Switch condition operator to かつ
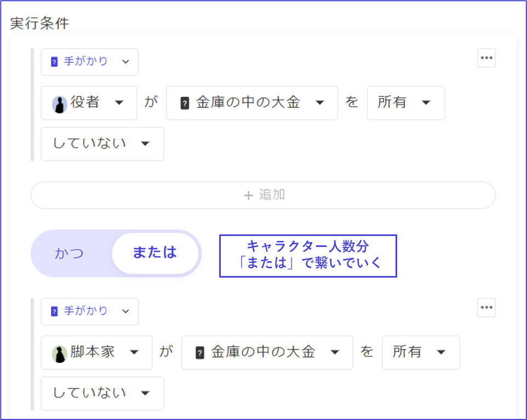 pyautogui.click(x=70, y=254)
